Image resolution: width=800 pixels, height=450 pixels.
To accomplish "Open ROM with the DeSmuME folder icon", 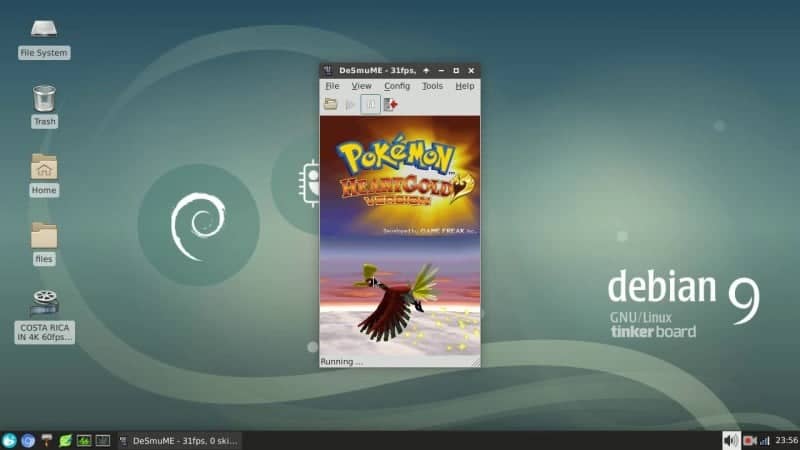I will point(331,105).
